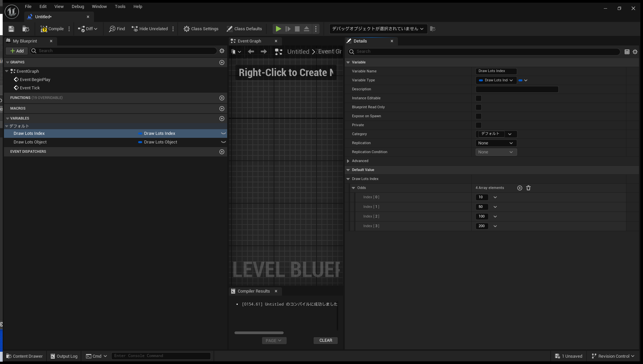The width and height of the screenshot is (643, 364).
Task: Open the Edit menu
Action: point(43,7)
